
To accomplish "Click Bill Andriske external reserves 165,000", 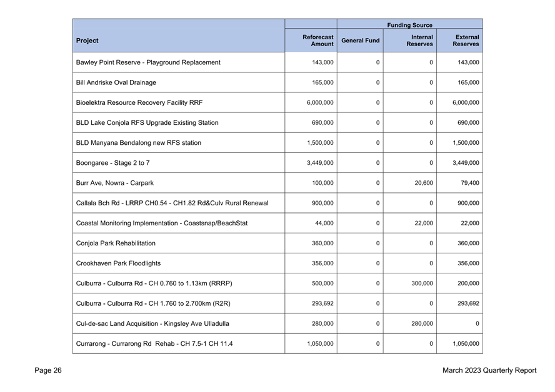I will click(x=468, y=83).
